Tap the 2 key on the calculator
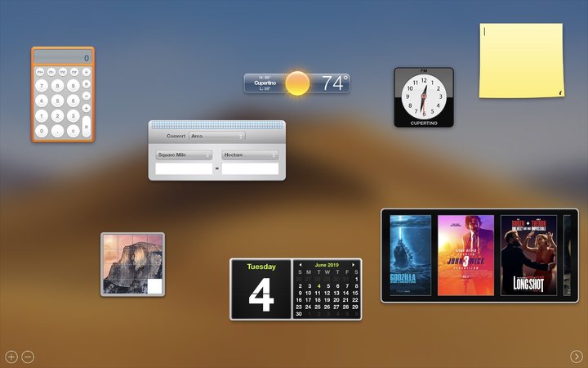The height and width of the screenshot is (368, 588). 57,115
